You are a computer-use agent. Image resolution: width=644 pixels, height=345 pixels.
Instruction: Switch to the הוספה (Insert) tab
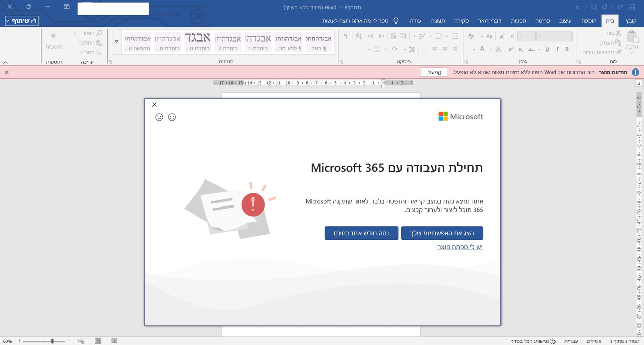[589, 21]
